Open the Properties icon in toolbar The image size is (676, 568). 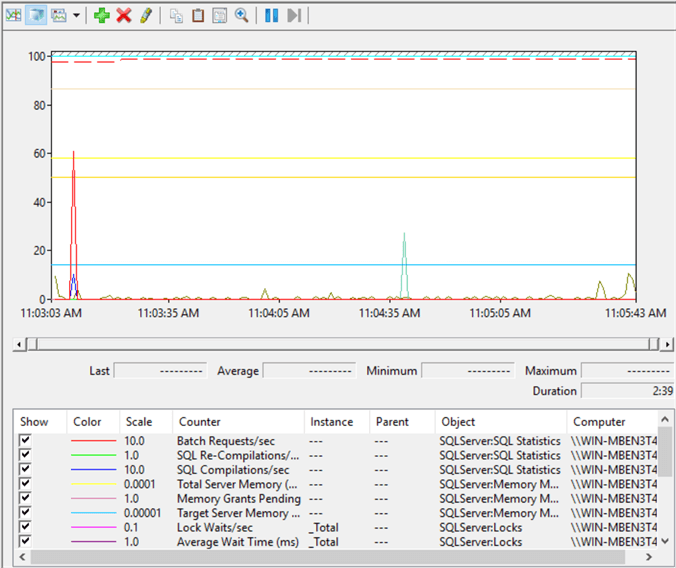(219, 16)
